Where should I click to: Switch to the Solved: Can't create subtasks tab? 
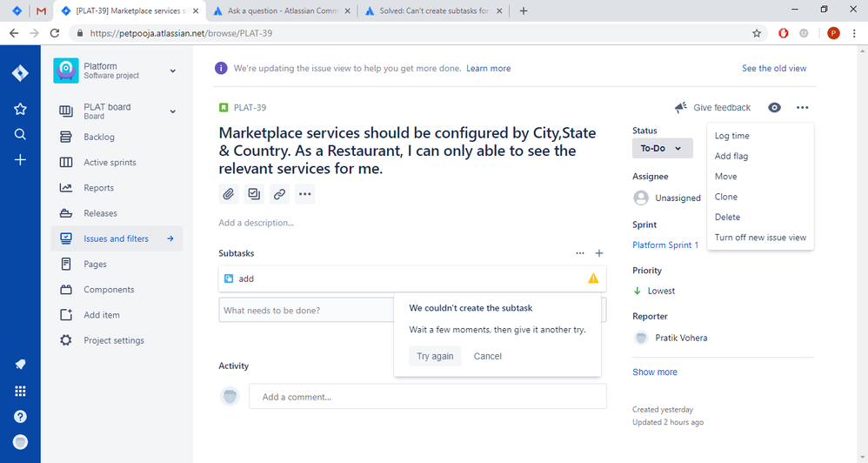pos(433,10)
